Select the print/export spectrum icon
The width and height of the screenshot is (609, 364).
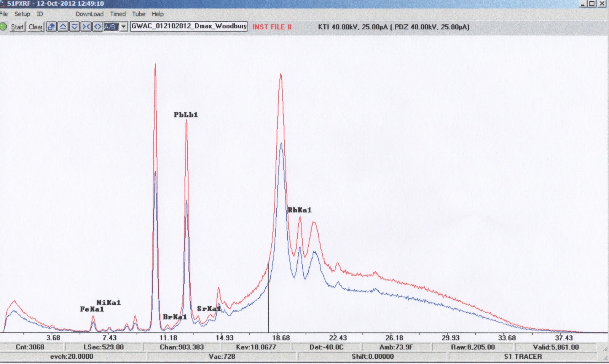point(51,27)
